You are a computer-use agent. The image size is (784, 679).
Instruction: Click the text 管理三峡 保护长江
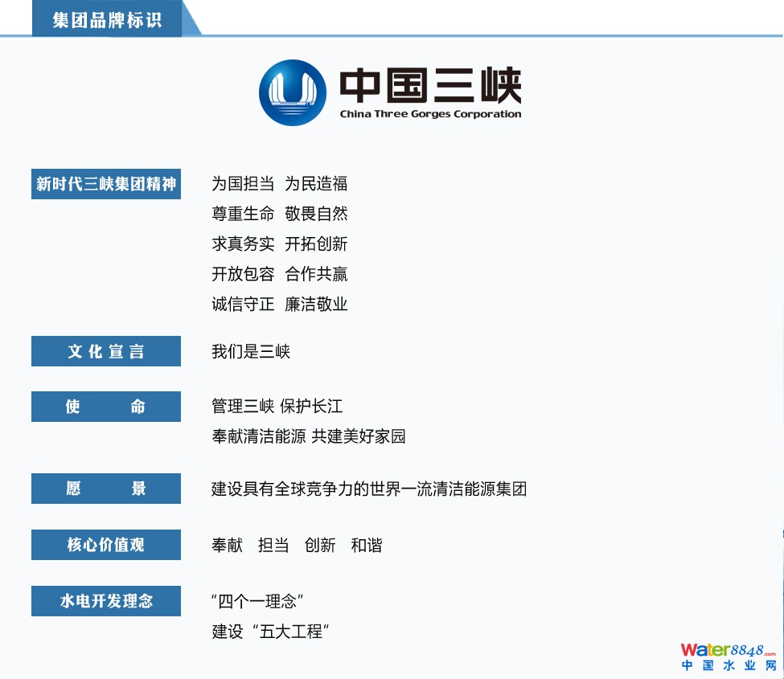click(x=277, y=407)
